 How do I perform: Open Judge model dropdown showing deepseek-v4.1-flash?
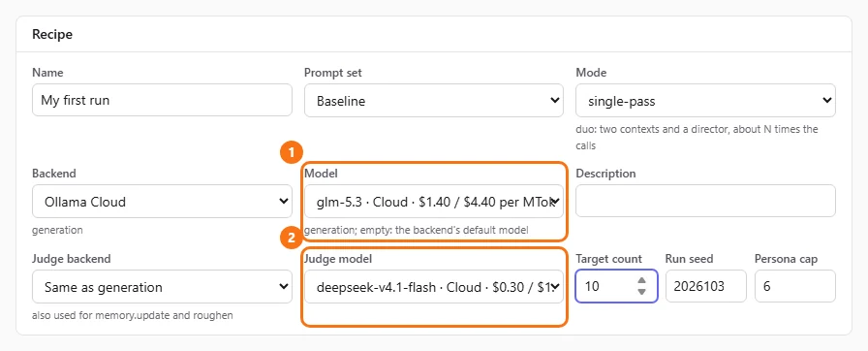pos(433,286)
